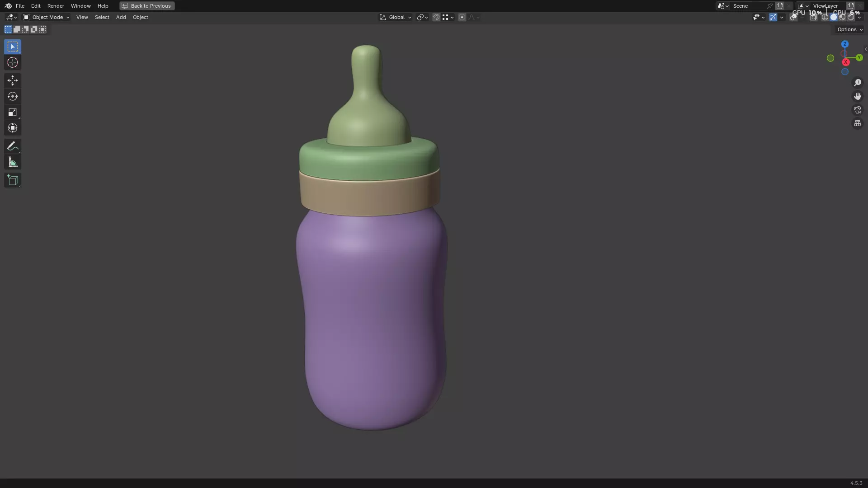Click the pin scene icon
This screenshot has width=868, height=488.
tap(770, 6)
